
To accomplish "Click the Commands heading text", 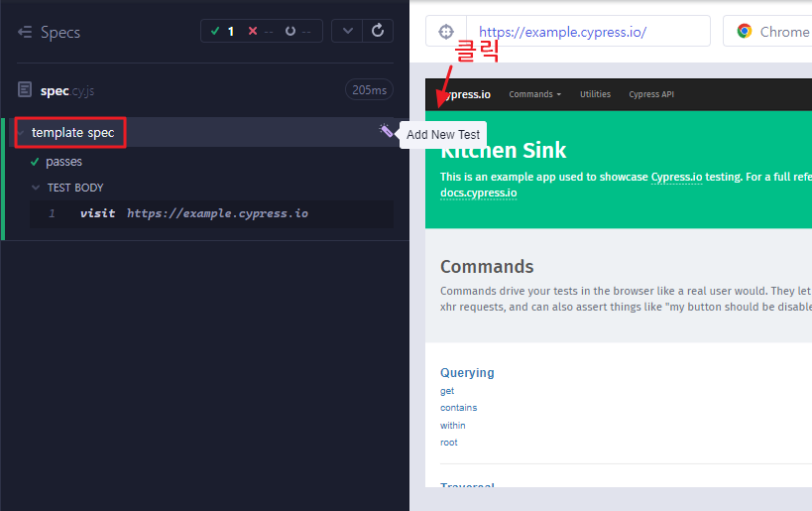I will (x=487, y=266).
